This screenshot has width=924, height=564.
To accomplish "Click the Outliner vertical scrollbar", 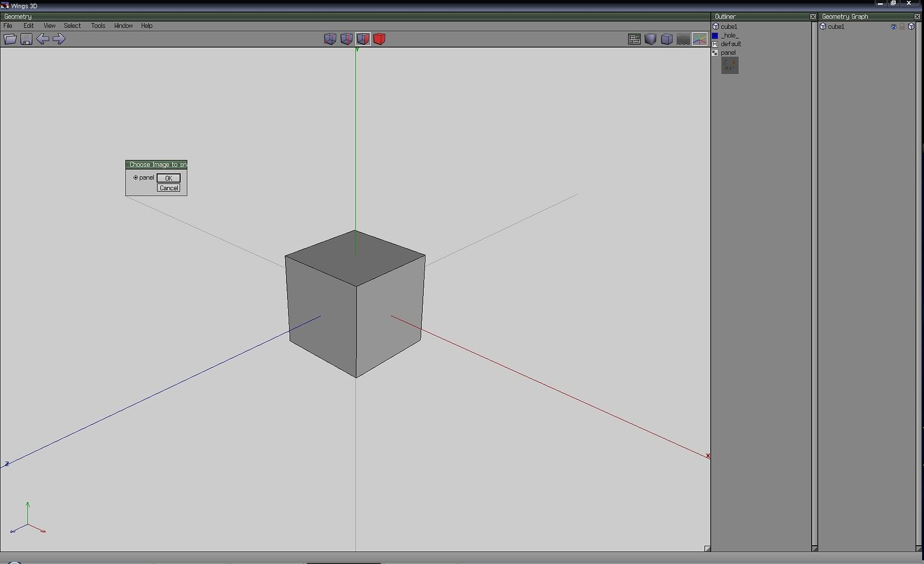I will coord(813,285).
